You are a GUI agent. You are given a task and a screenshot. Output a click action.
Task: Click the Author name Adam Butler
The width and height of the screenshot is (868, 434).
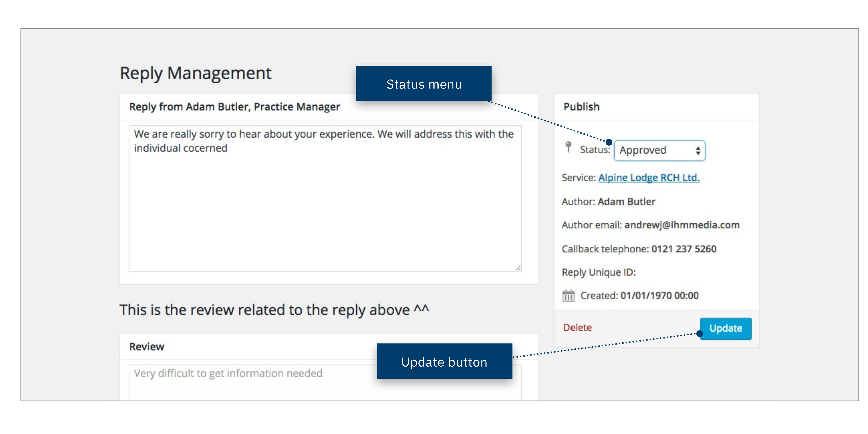pyautogui.click(x=626, y=201)
